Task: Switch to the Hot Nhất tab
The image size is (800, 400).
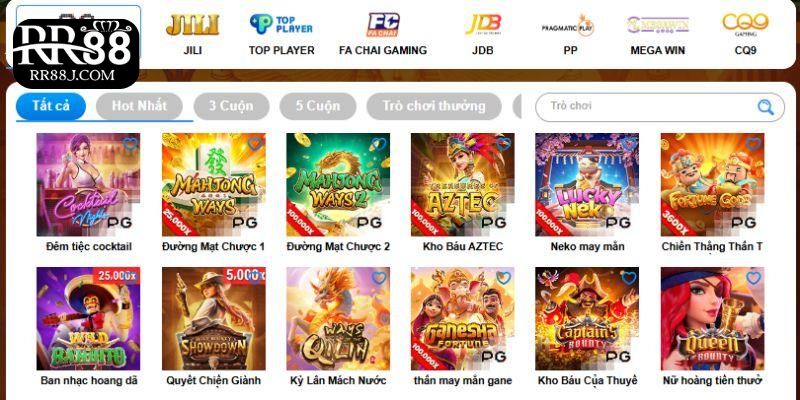Action: [x=139, y=106]
